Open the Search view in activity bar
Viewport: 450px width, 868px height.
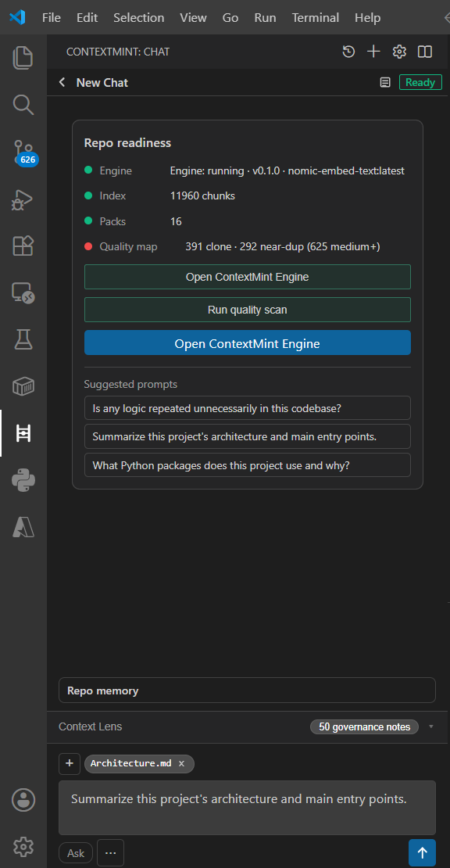point(23,105)
